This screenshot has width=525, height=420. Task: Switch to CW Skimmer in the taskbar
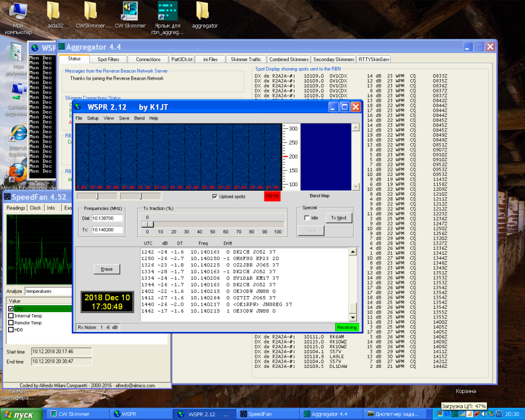tap(77, 414)
